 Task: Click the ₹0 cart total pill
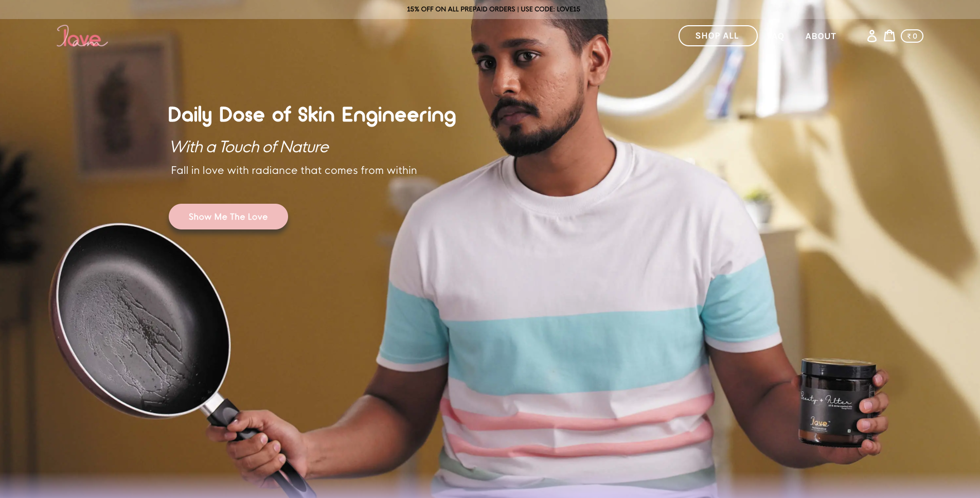click(912, 36)
